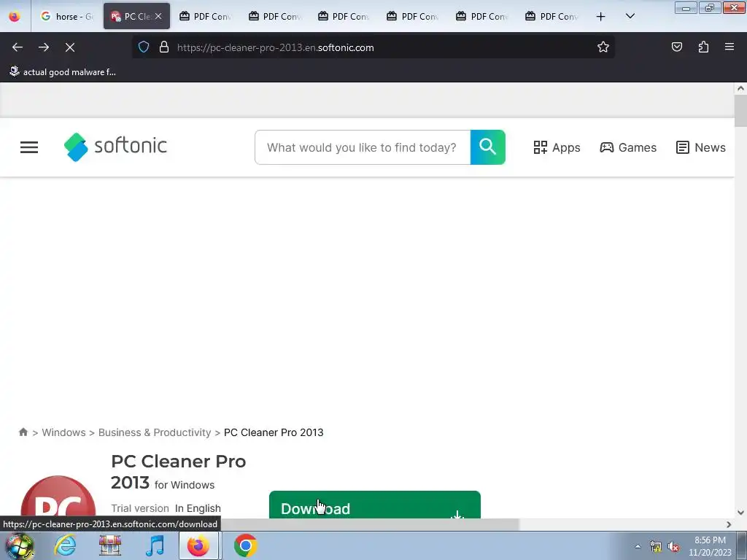The image size is (747, 560).
Task: Bookmark this page with the star
Action: click(x=603, y=47)
